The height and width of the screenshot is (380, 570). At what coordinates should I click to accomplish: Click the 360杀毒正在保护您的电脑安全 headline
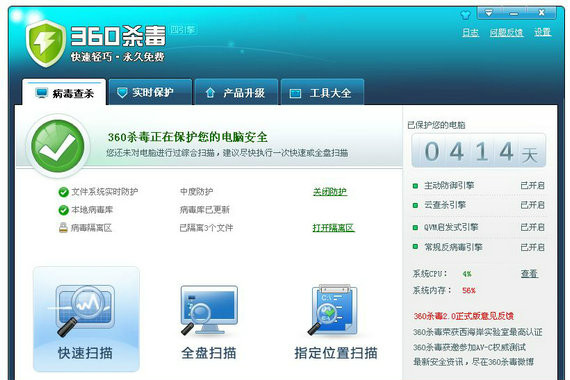click(x=188, y=137)
